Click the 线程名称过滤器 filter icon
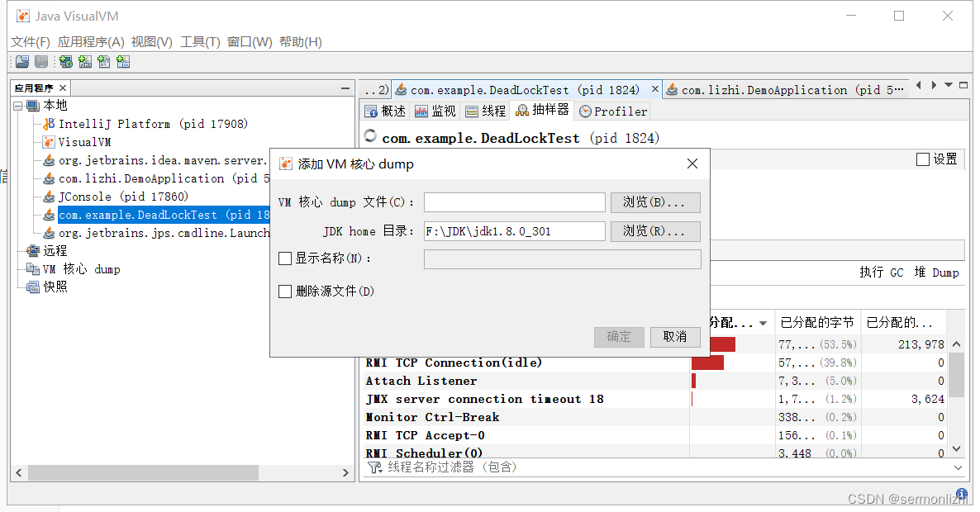Viewport: 980px width, 512px height. (374, 467)
